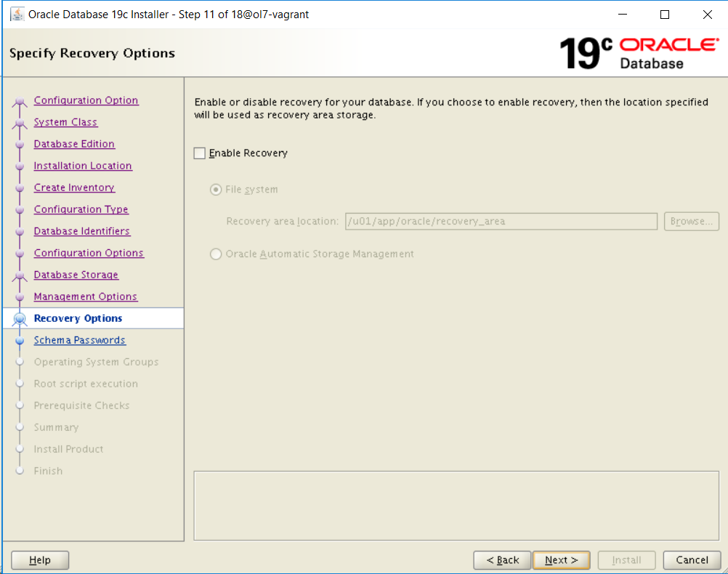Click the Browse button
Viewport: 728px width, 574px height.
pos(692,222)
